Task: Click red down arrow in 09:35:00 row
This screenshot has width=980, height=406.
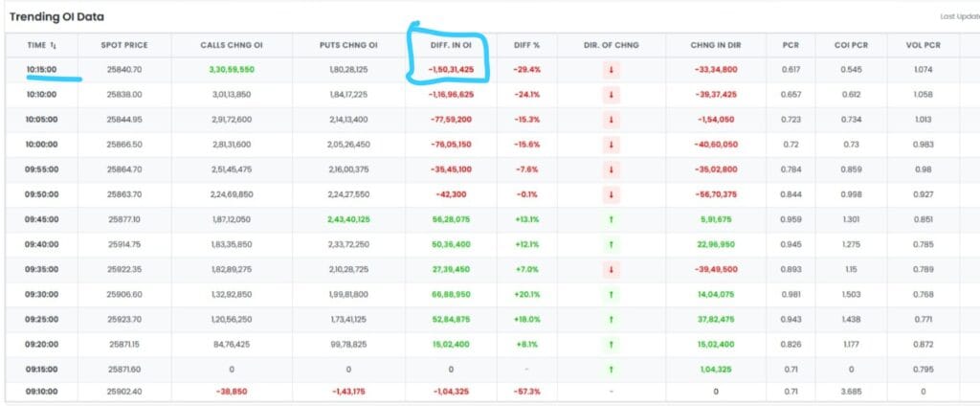Action: pyautogui.click(x=610, y=268)
